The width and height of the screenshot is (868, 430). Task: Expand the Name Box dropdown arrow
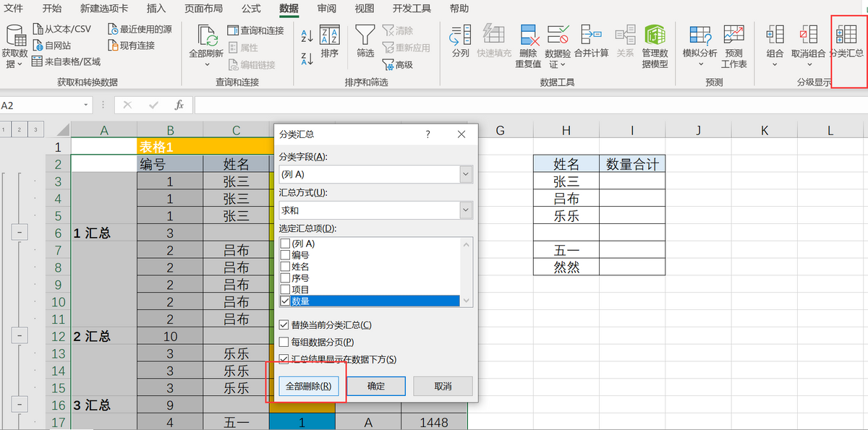(87, 105)
